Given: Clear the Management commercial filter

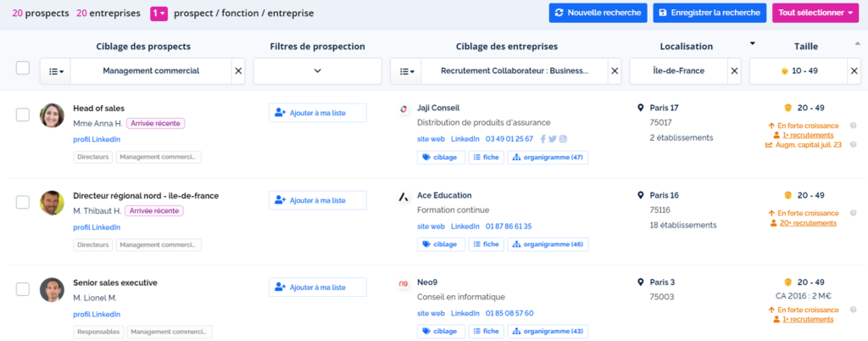Looking at the screenshot, I should (x=237, y=71).
